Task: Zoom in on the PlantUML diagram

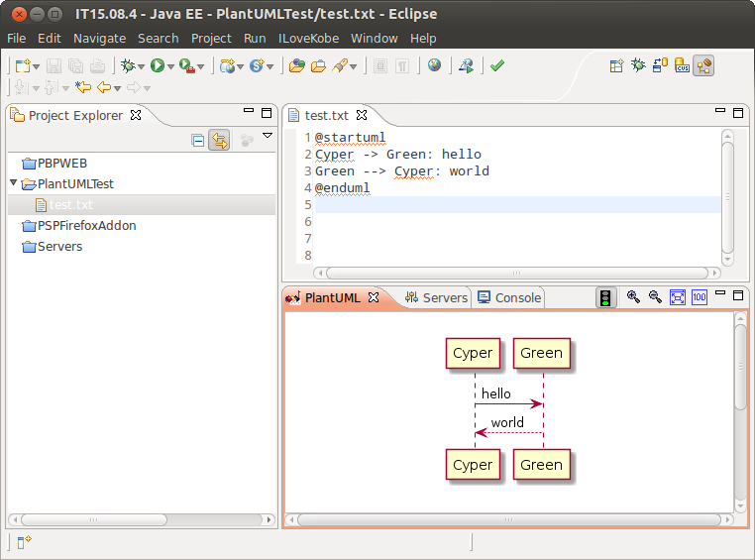Action: [x=633, y=297]
